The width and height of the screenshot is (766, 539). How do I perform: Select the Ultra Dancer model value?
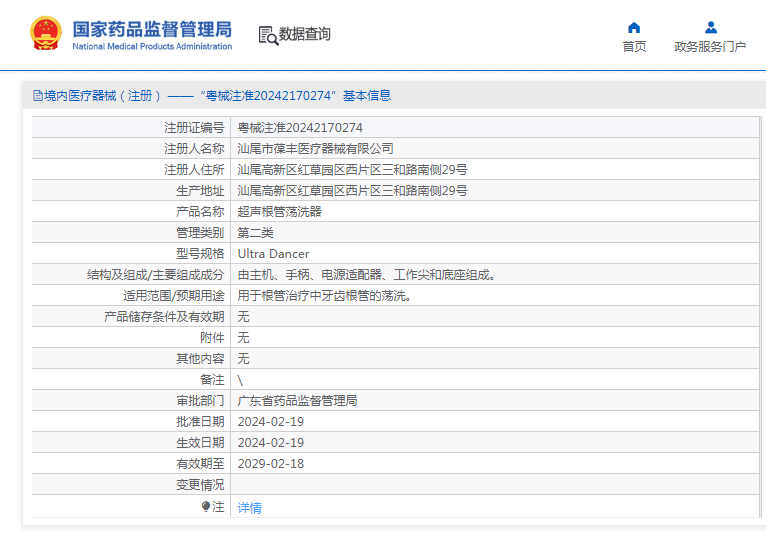click(x=273, y=254)
